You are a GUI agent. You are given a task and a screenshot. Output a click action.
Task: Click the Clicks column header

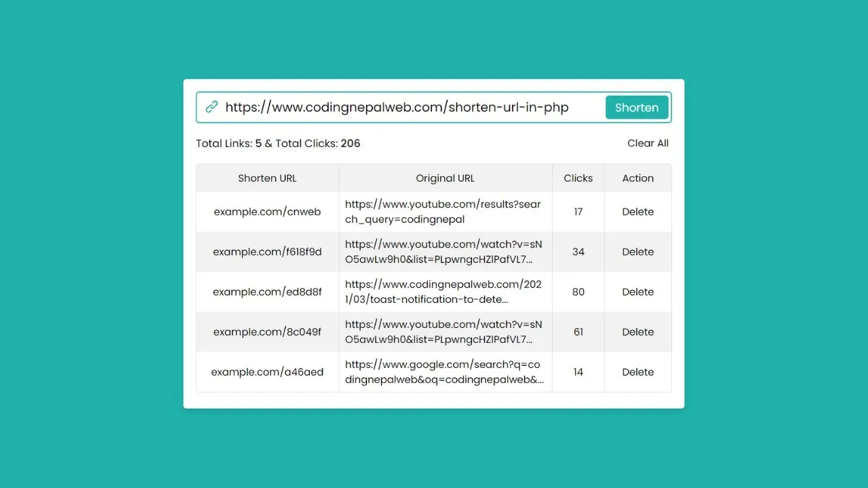(578, 178)
